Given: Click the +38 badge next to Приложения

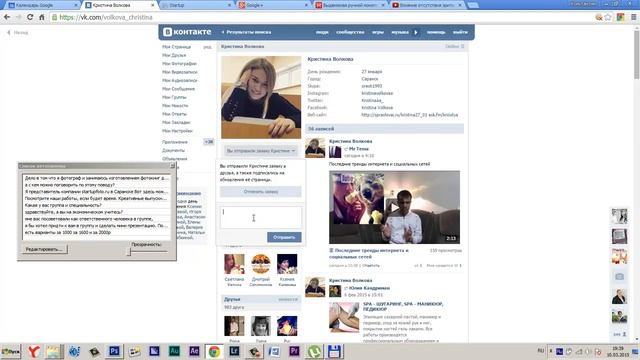Looking at the screenshot, I should click(x=209, y=142).
